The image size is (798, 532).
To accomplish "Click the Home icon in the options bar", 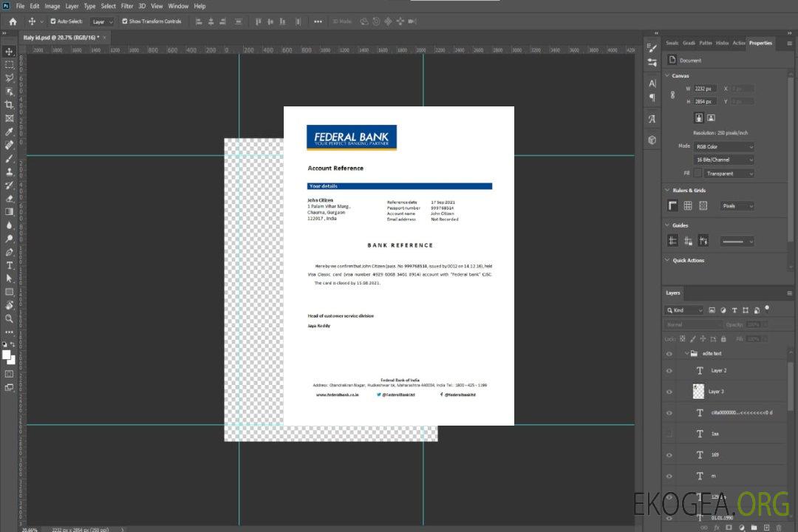I will point(13,21).
